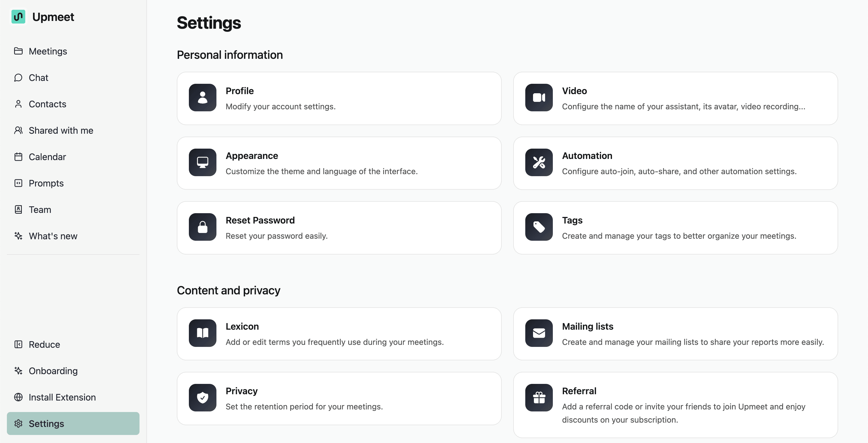
Task: Click the Automation tools icon
Action: [538, 162]
